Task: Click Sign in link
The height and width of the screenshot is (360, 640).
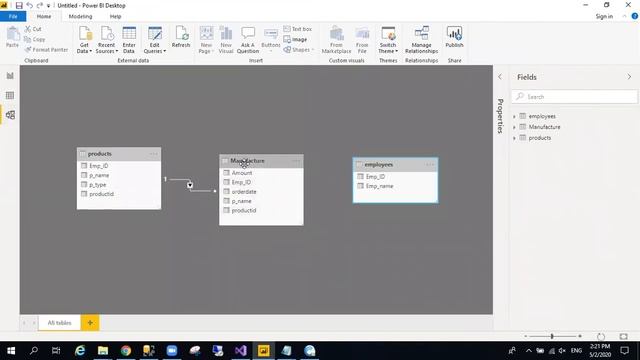Action: (604, 16)
